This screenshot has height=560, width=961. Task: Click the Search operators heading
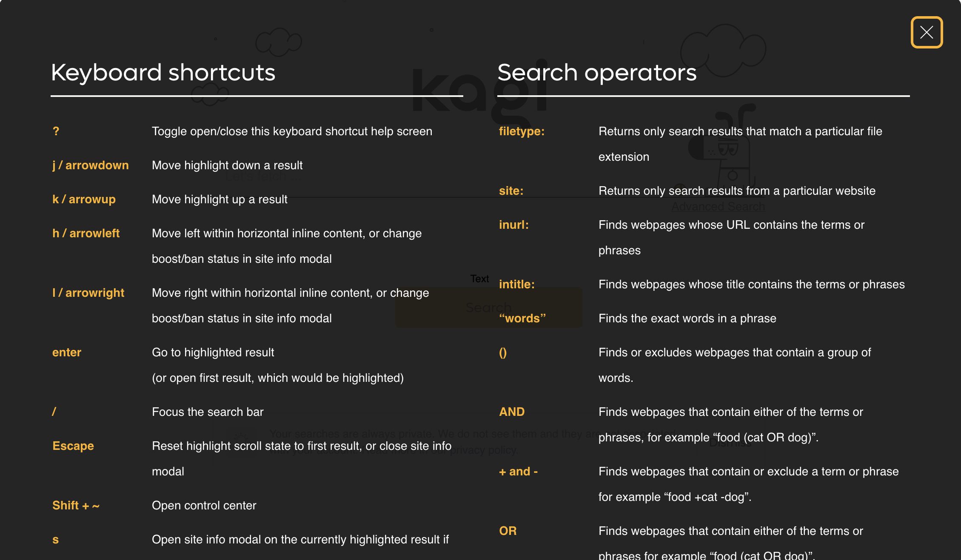[597, 73]
